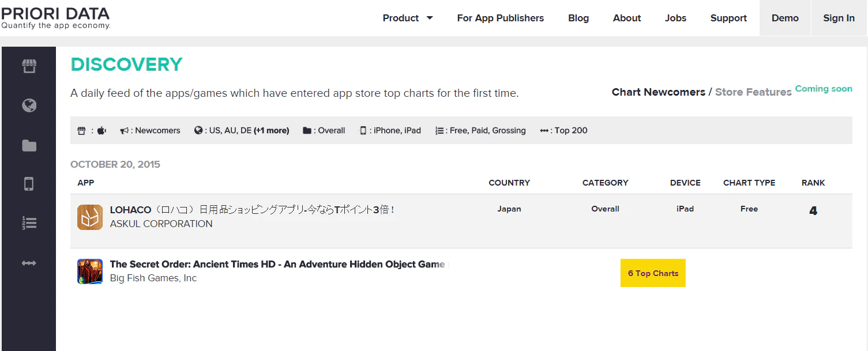Click the Japan cell in LOHACO row

509,209
